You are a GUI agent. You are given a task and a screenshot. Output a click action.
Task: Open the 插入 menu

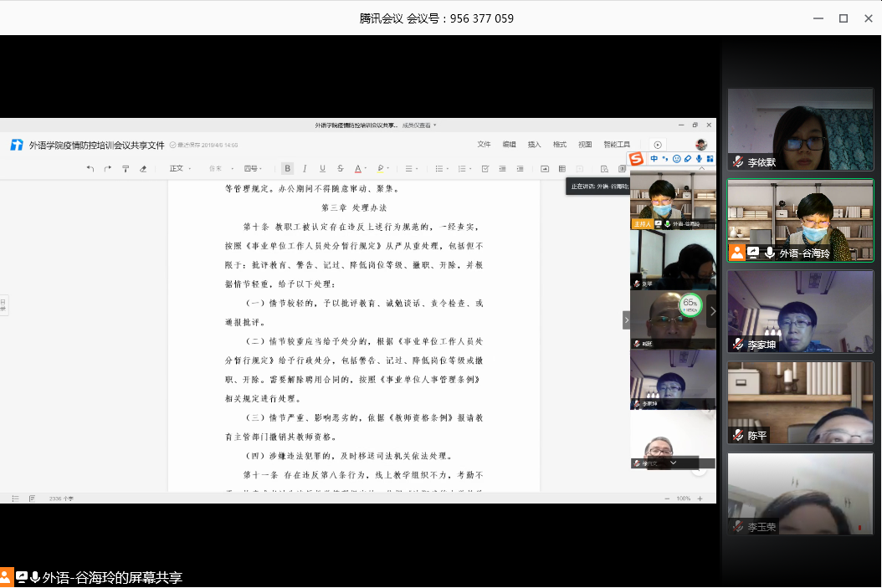534,145
